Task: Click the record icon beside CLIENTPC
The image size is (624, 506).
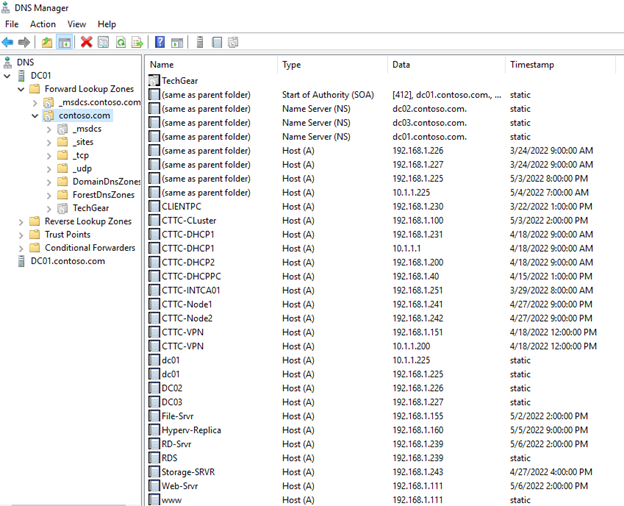Action: pyautogui.click(x=154, y=207)
